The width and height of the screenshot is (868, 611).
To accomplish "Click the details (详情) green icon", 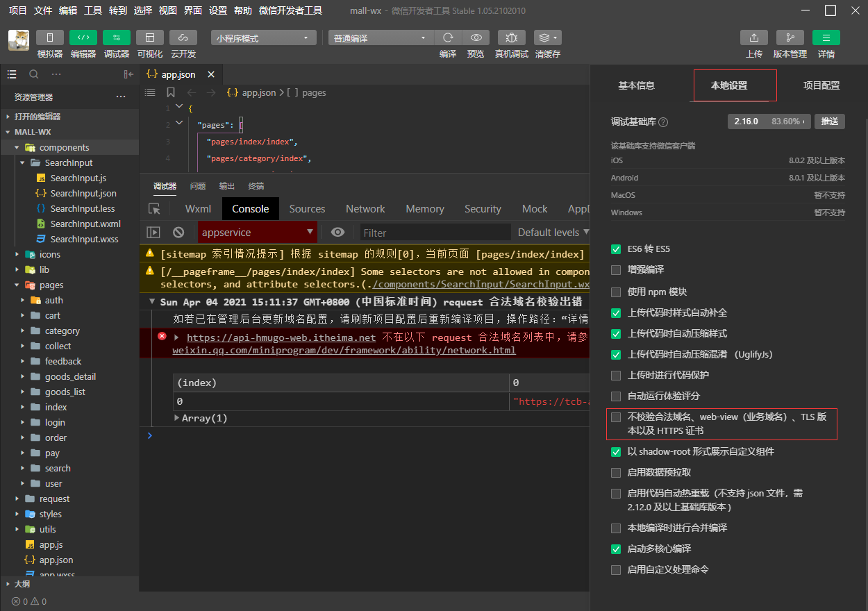I will [826, 37].
